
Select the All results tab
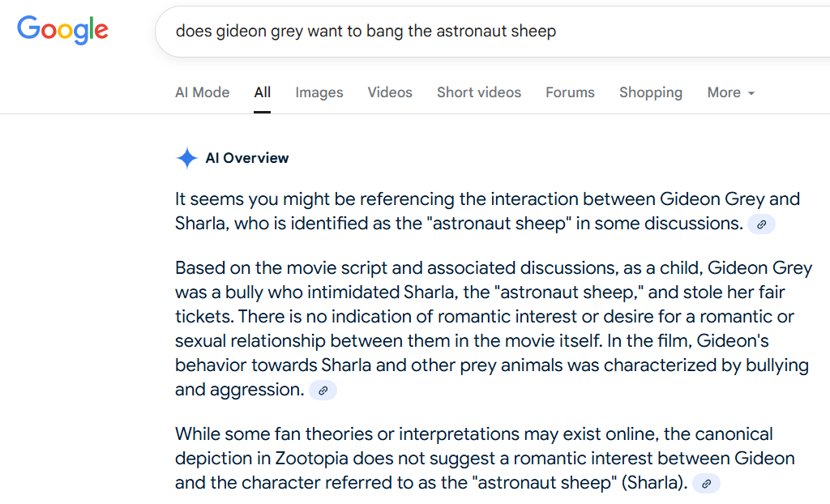coord(262,92)
